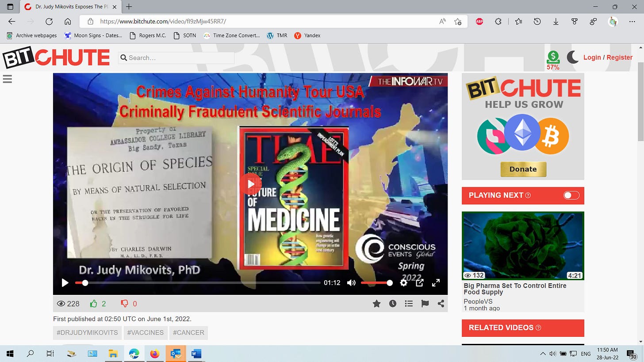Open the browser profile avatar

pos(613,21)
